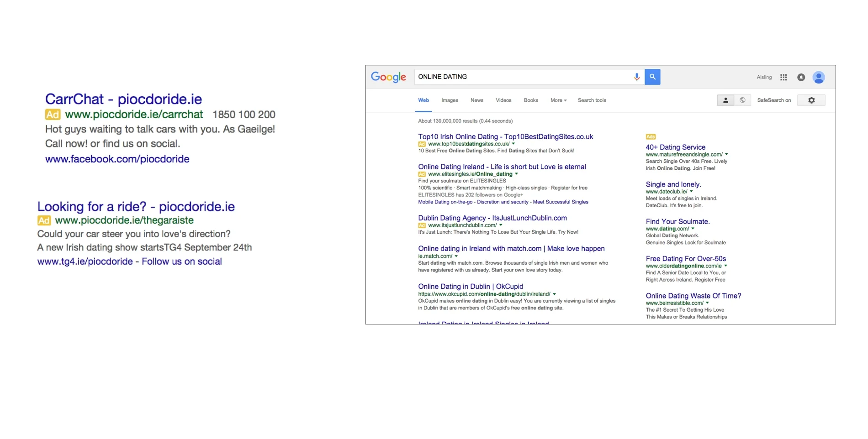The image size is (868, 439).
Task: Click the www.piocdoride.ie/carrchat URL
Action: [x=134, y=114]
